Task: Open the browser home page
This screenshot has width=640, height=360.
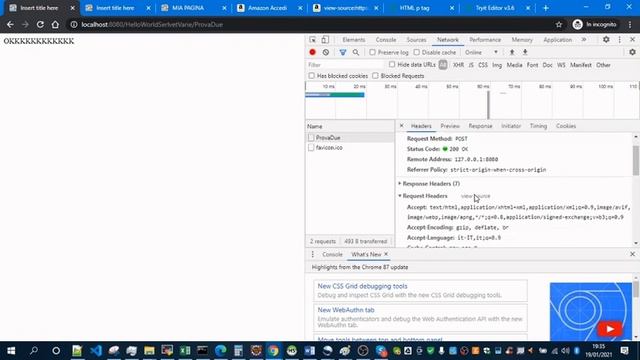Action: (x=55, y=24)
